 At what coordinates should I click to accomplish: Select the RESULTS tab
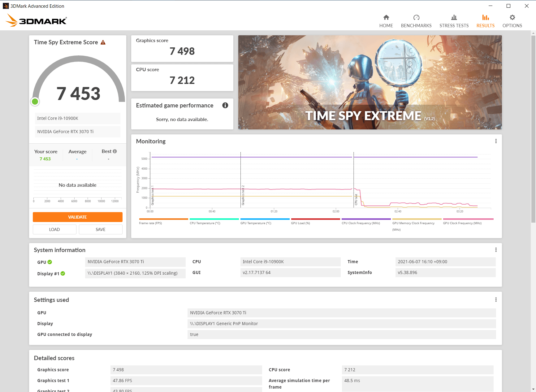485,21
